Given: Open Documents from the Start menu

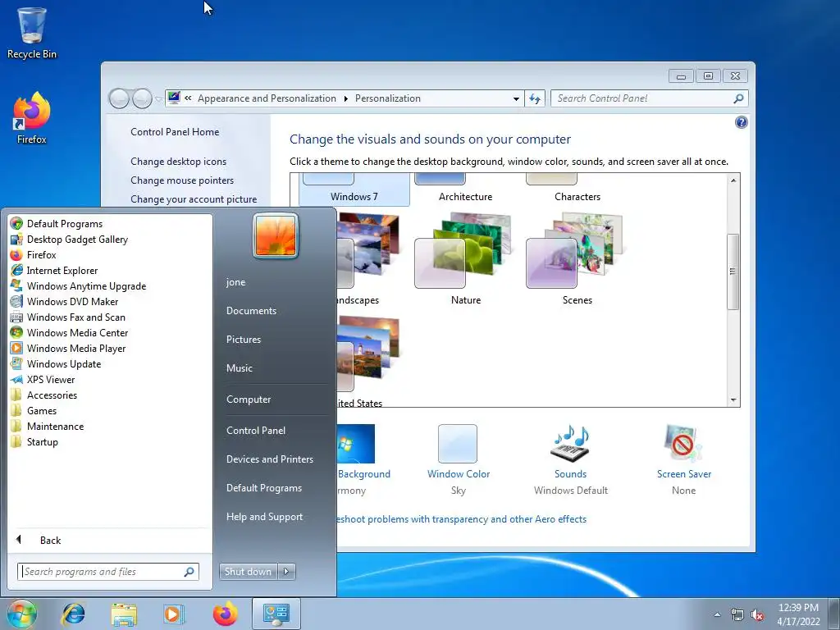Looking at the screenshot, I should (x=251, y=311).
